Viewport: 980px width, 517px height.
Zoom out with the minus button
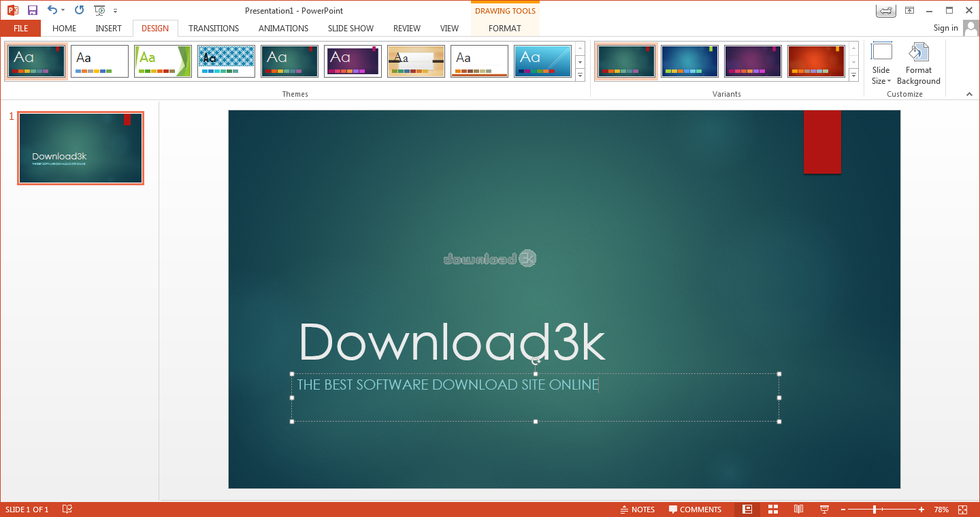843,510
